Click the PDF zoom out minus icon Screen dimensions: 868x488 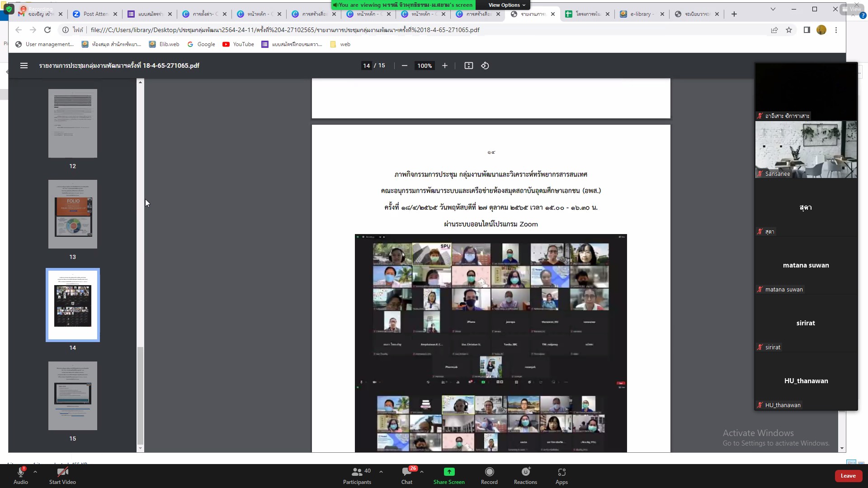click(404, 66)
